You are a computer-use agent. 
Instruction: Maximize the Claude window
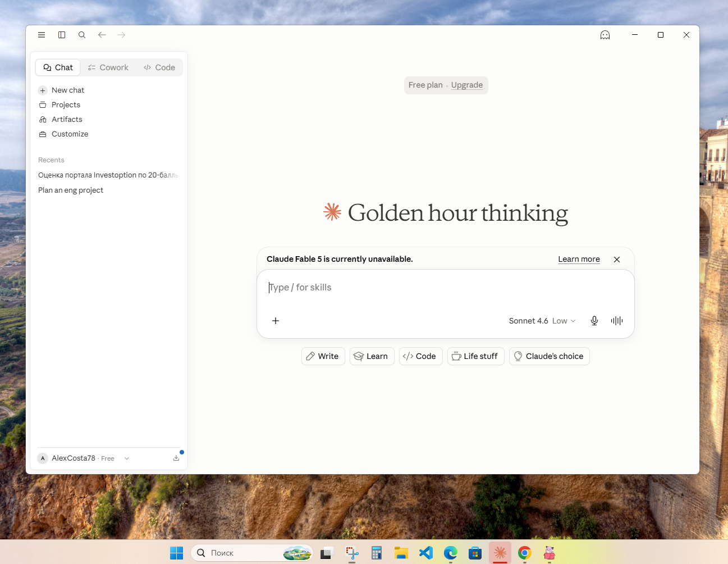pos(661,35)
